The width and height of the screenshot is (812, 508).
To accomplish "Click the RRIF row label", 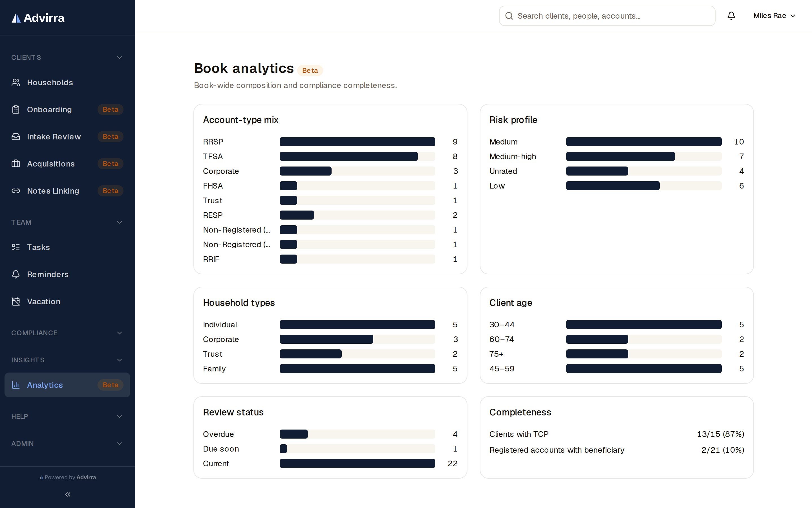I will point(211,259).
